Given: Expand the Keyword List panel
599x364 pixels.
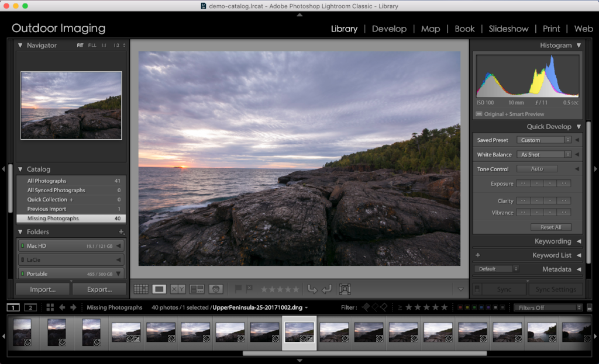Looking at the screenshot, I should coord(579,255).
